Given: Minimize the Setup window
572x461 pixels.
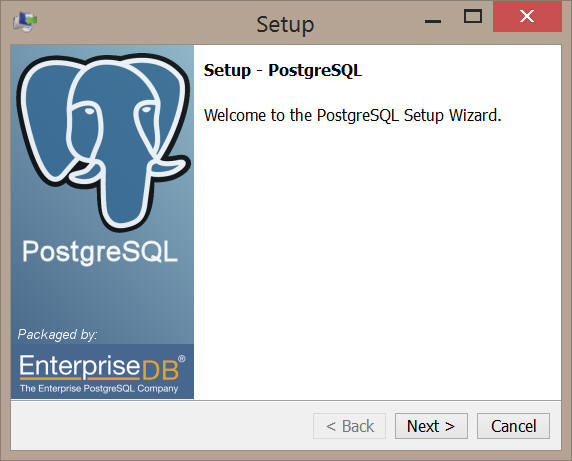Looking at the screenshot, I should coord(433,21).
